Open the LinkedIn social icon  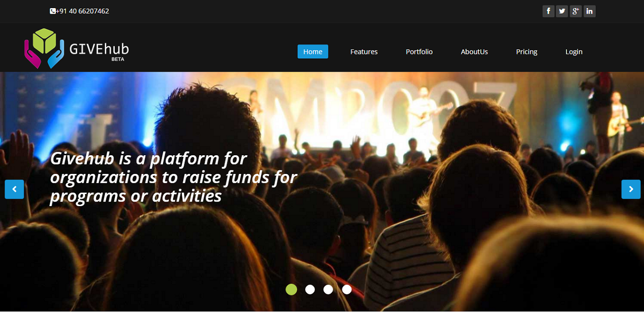tap(590, 11)
